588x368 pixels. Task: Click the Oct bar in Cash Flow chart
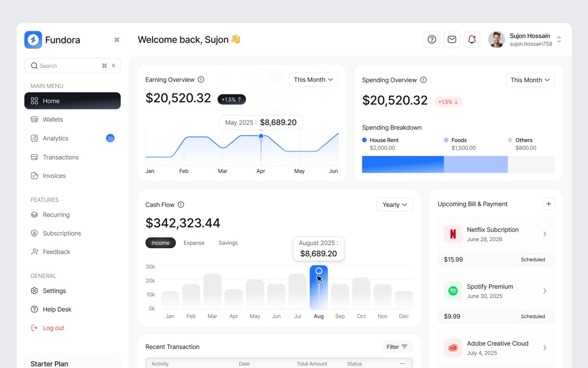(361, 293)
